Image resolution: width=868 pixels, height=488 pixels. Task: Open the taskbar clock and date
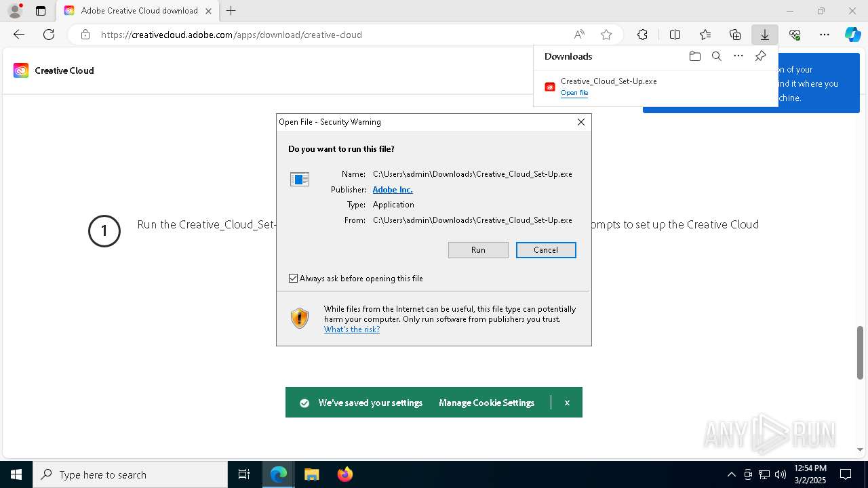[810, 474]
